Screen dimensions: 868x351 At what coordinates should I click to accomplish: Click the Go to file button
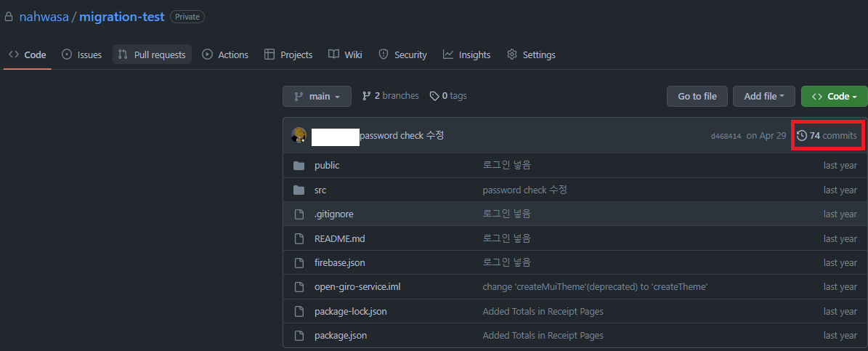(x=697, y=97)
